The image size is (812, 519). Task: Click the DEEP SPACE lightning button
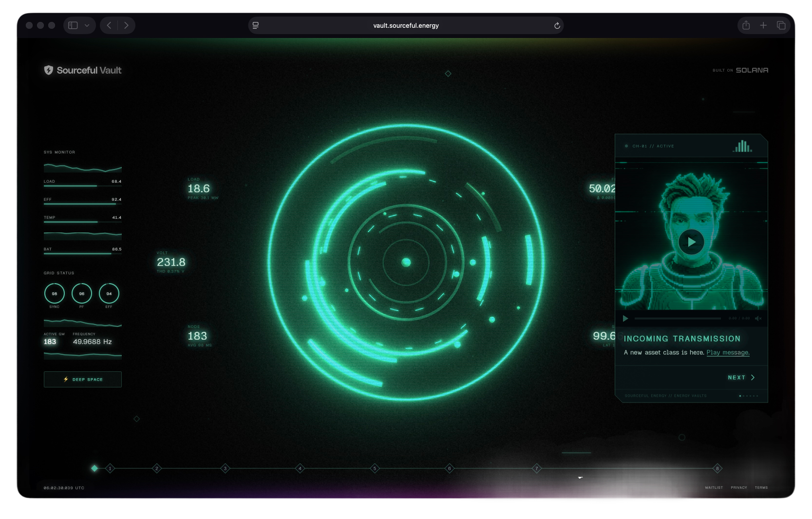point(83,379)
